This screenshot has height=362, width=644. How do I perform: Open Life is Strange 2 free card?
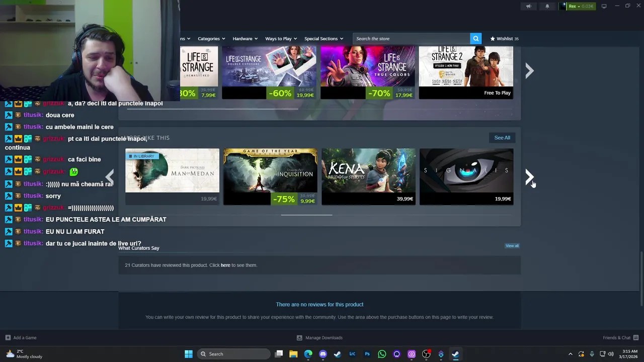[x=466, y=73]
